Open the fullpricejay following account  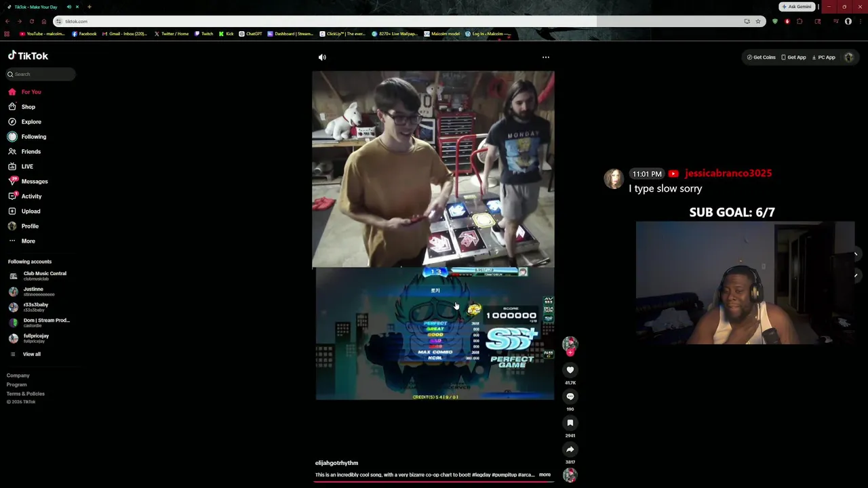pos(28,338)
